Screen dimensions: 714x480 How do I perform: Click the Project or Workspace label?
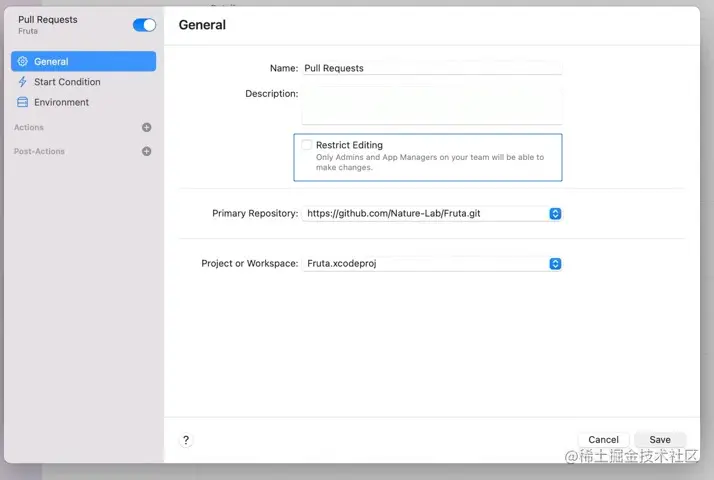[x=250, y=264]
